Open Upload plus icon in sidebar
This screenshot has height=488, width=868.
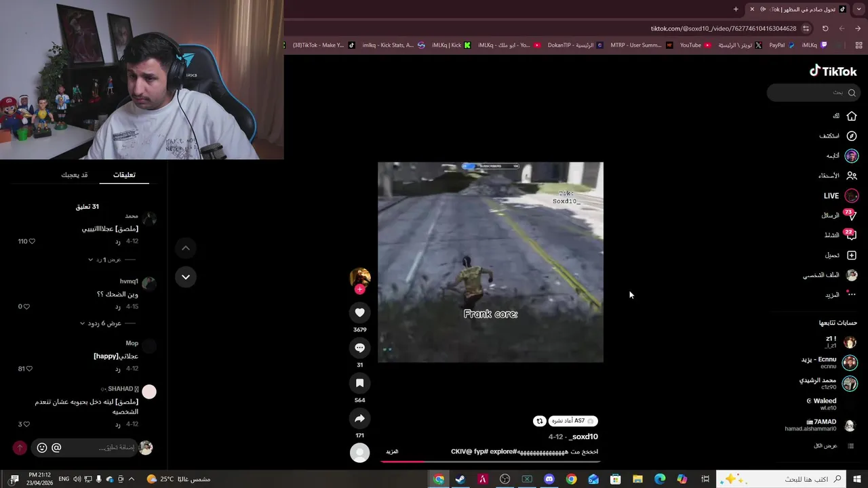852,256
